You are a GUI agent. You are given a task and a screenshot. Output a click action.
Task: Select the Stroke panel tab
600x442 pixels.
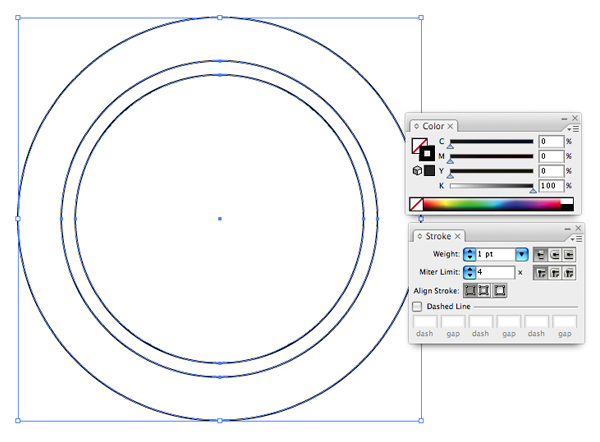438,236
